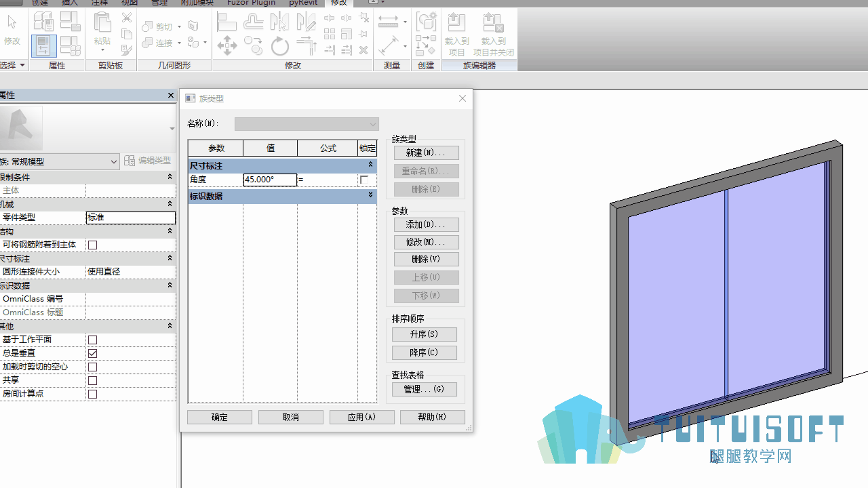Image resolution: width=868 pixels, height=488 pixels.
Task: Switch to the 管理 ribbon tab
Action: [159, 3]
